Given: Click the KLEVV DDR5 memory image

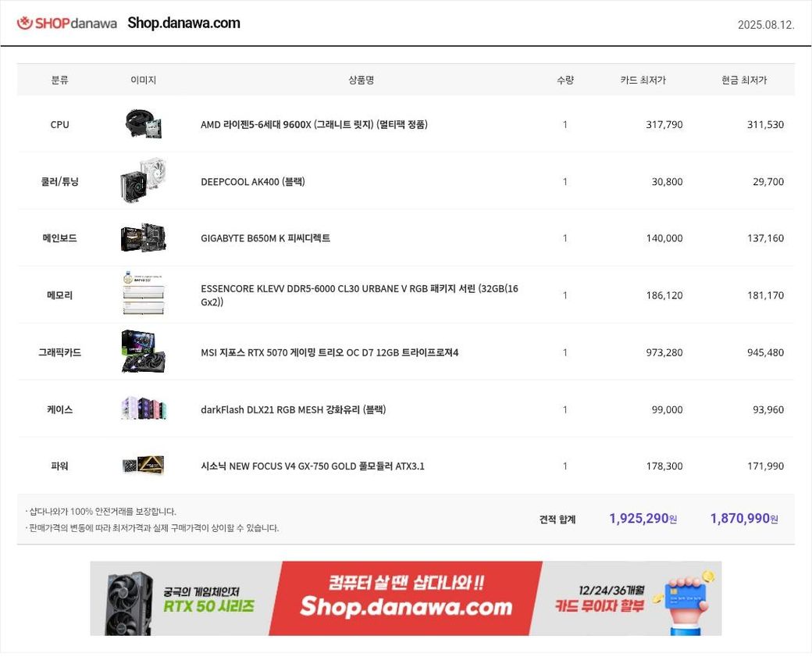Looking at the screenshot, I should (x=143, y=295).
